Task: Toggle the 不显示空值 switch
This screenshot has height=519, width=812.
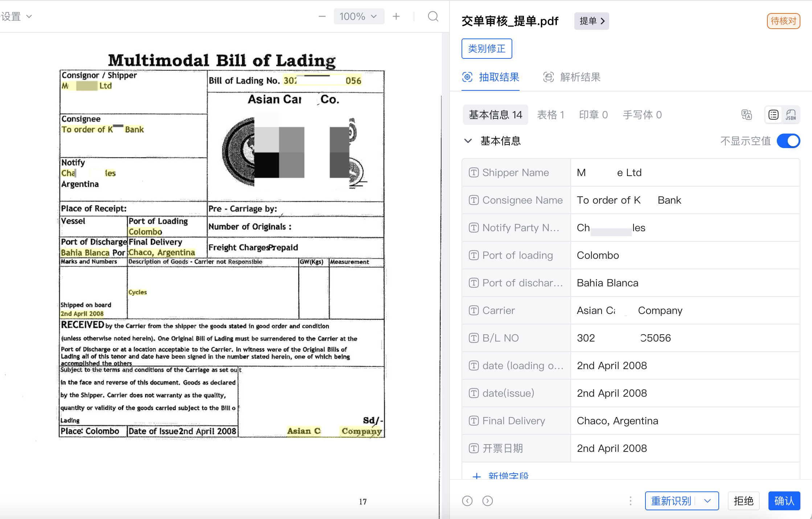Action: pyautogui.click(x=788, y=141)
